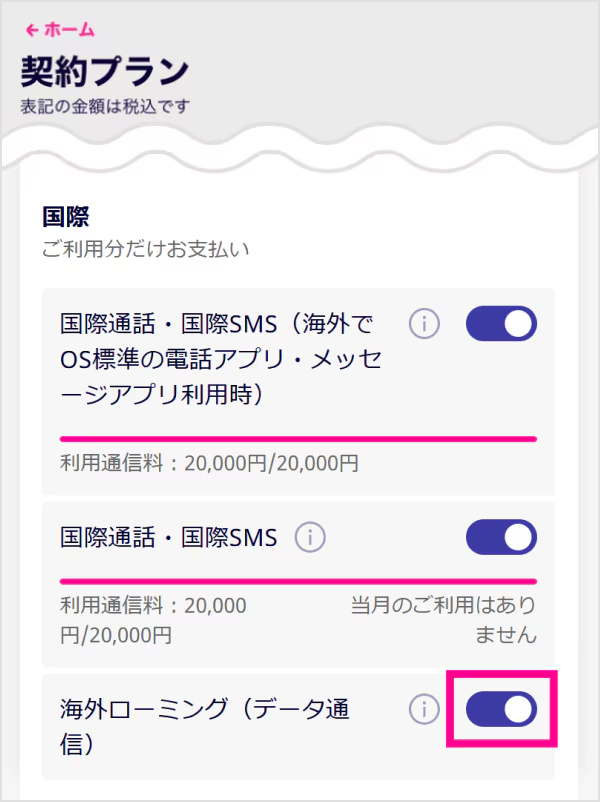Image resolution: width=600 pixels, height=802 pixels.
Task: Turn off 海外ローミング data roaming toggle
Action: click(501, 710)
